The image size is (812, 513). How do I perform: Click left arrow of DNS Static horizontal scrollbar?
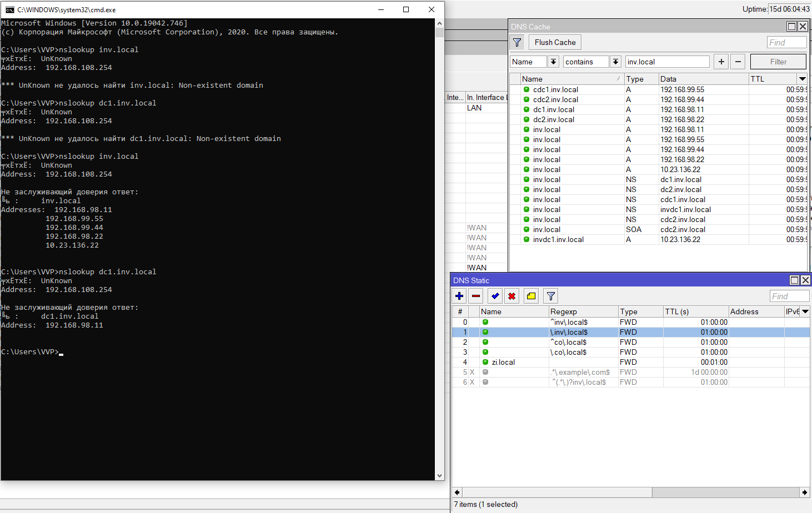(457, 492)
